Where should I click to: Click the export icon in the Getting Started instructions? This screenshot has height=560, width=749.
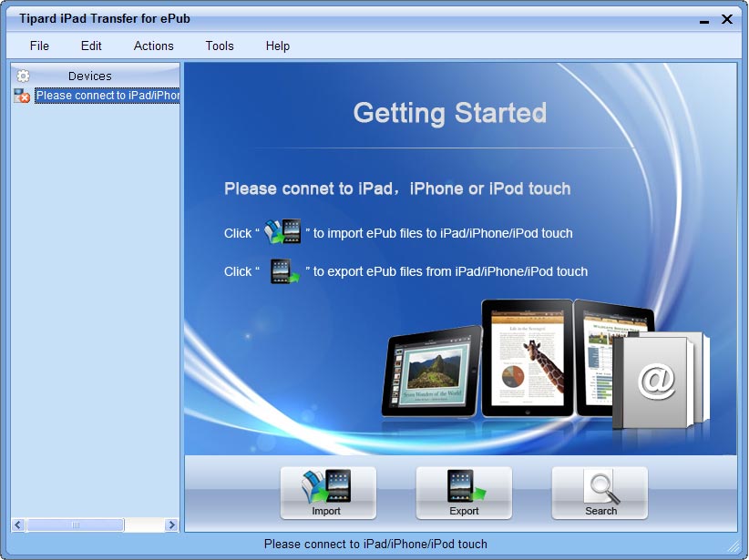click(284, 270)
